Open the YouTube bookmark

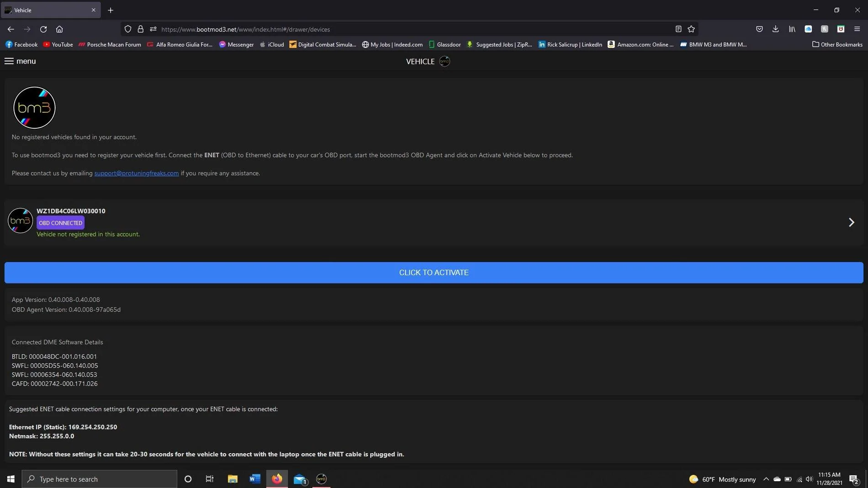tap(58, 44)
